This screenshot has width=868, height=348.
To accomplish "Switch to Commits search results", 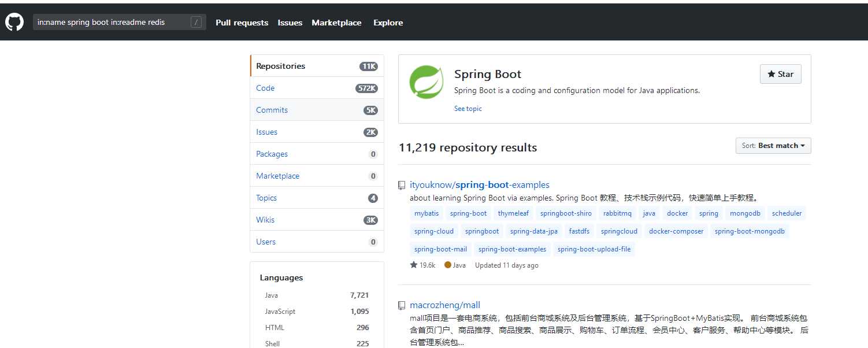I will click(317, 110).
